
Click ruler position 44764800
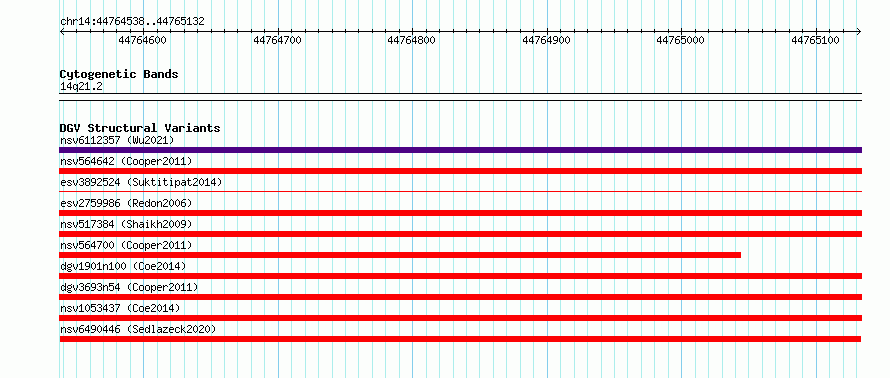pyautogui.click(x=412, y=40)
